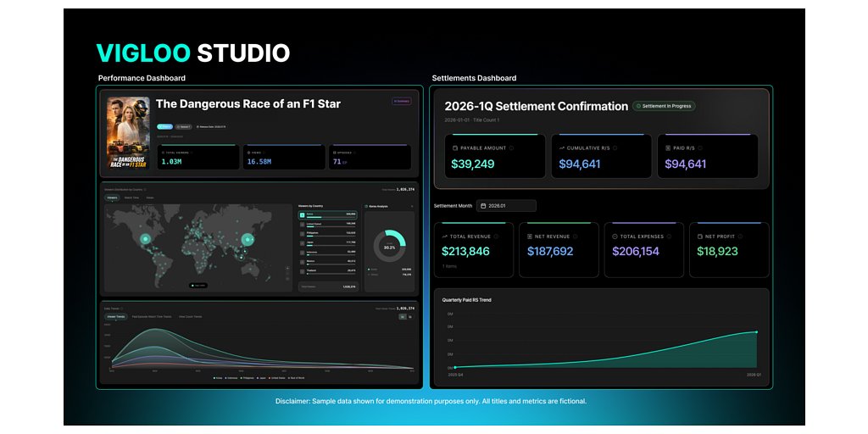Image resolution: width=868 pixels, height=434 pixels.
Task: Open the Settlement Month 2026.01 date picker
Action: [506, 205]
